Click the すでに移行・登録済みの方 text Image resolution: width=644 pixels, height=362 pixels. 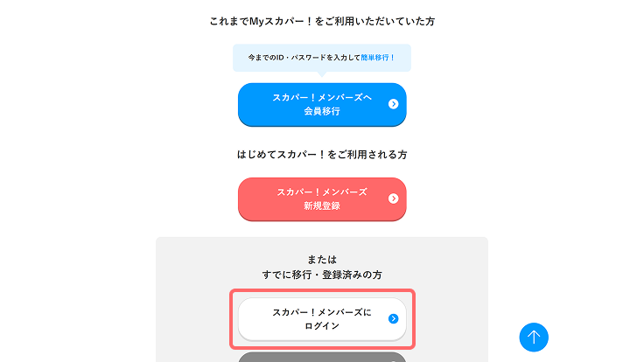click(x=322, y=275)
